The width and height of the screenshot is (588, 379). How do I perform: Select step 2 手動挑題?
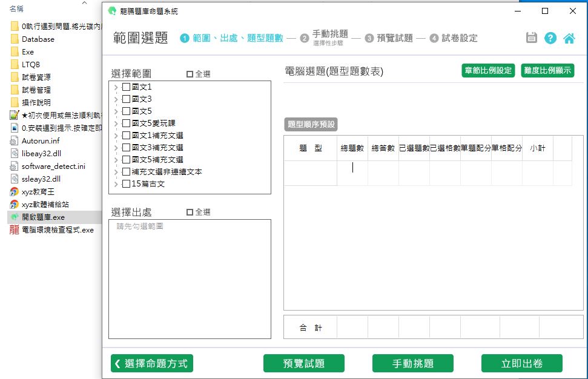point(305,38)
